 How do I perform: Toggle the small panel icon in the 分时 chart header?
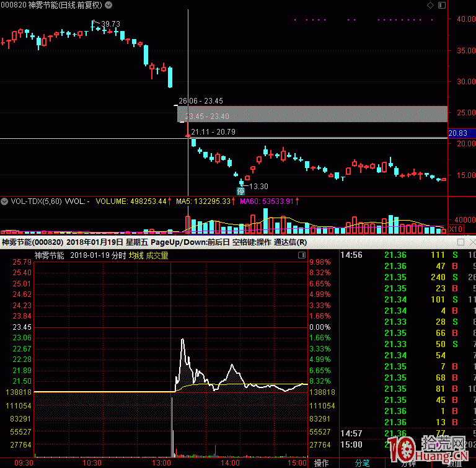302,255
